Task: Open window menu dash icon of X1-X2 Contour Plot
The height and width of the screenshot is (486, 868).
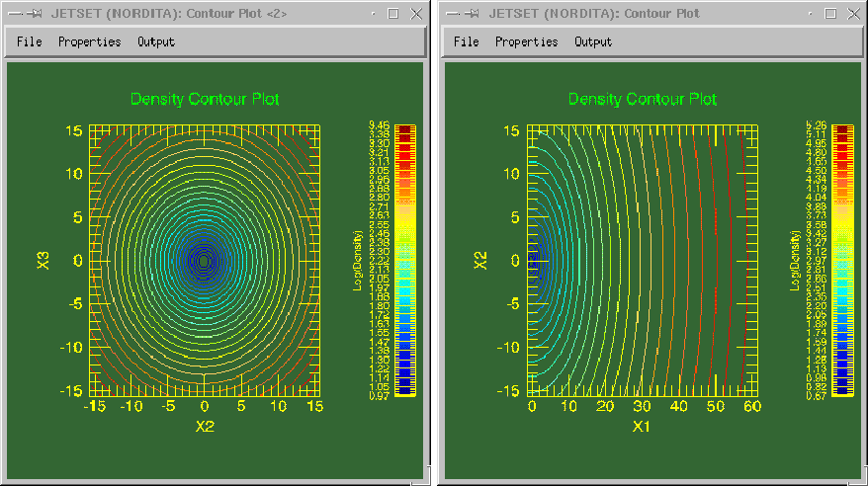Action: pyautogui.click(x=454, y=14)
